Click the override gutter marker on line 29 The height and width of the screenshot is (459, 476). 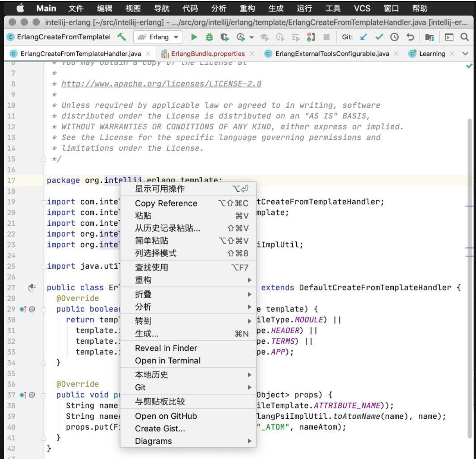pyautogui.click(x=23, y=309)
